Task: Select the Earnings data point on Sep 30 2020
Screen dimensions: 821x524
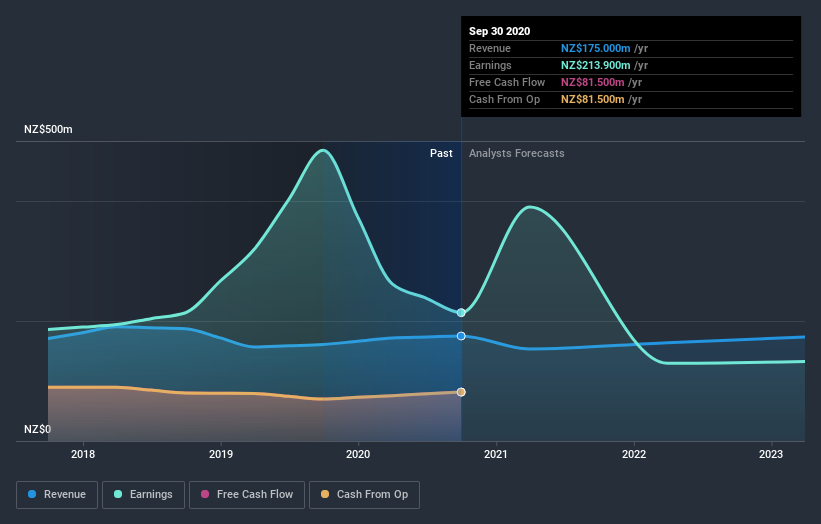Action: click(461, 313)
